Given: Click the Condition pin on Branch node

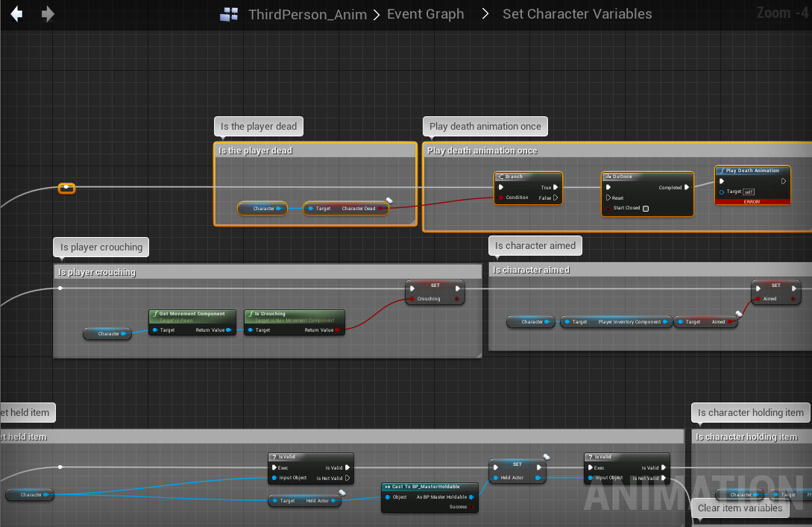Looking at the screenshot, I should [x=501, y=198].
